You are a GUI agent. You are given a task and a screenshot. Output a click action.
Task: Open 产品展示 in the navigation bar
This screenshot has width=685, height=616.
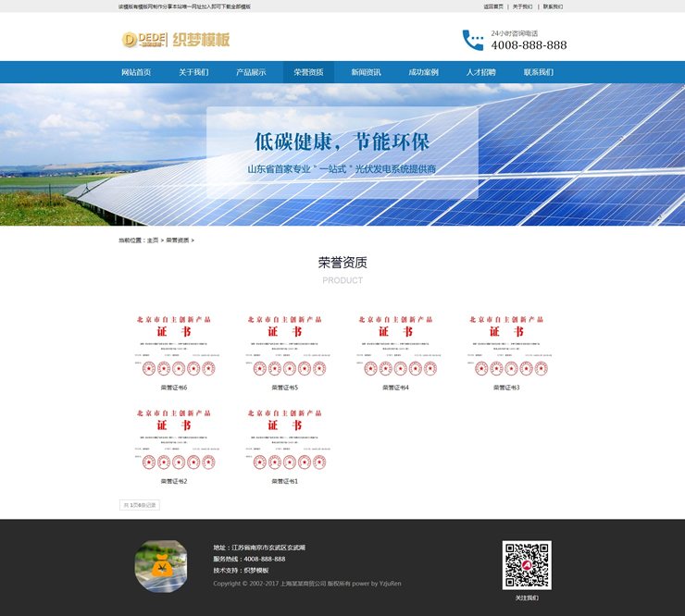tap(251, 72)
